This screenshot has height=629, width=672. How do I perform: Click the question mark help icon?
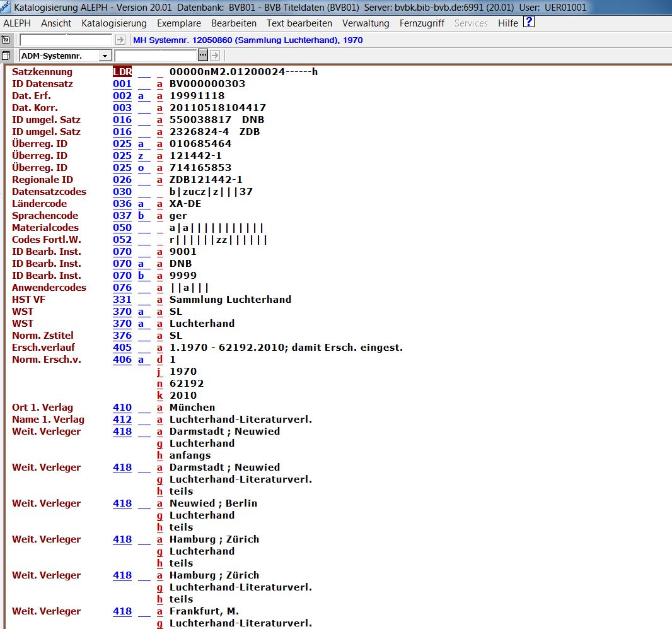click(x=529, y=23)
